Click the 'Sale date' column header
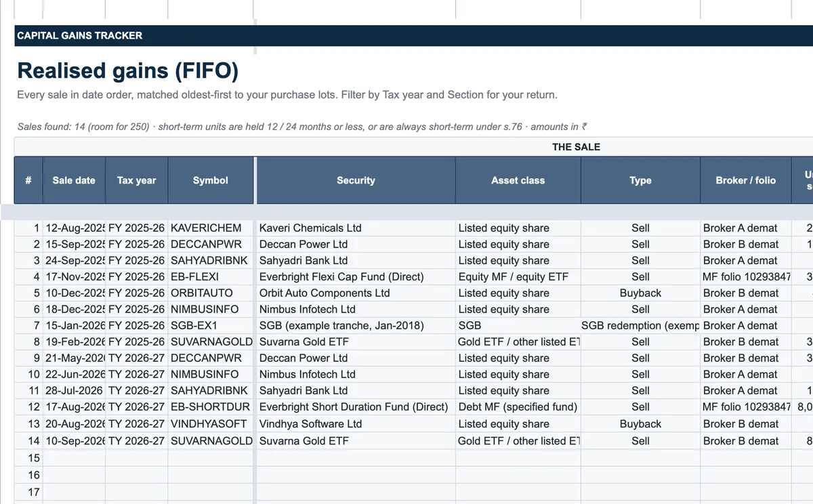813x504 pixels. [74, 180]
